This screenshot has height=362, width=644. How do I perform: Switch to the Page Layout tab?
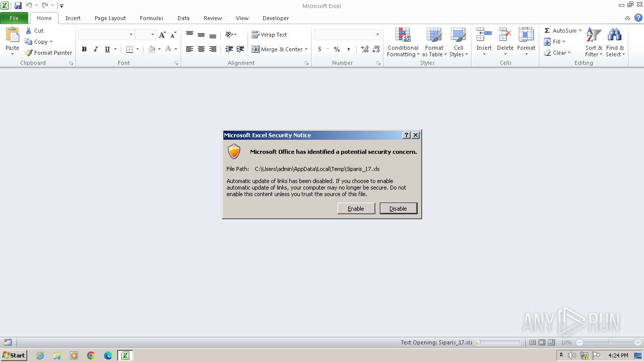[110, 18]
